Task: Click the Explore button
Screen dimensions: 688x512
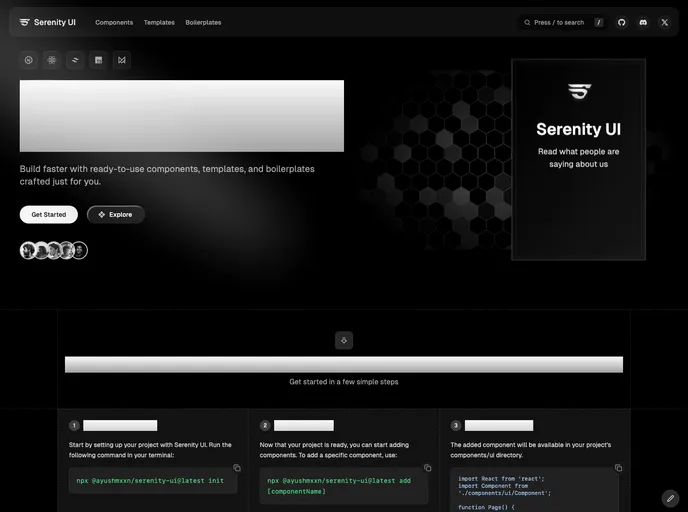Action: click(x=116, y=215)
